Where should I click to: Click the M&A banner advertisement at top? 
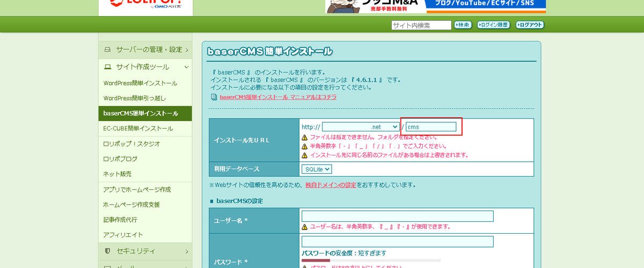[436, 6]
